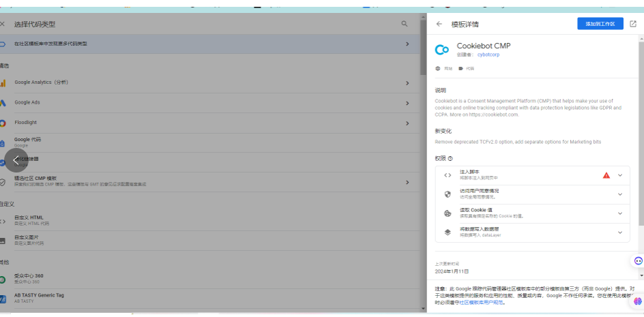This screenshot has width=644, height=317.
Task: Click the globe icon beside 网站
Action: [x=438, y=69]
